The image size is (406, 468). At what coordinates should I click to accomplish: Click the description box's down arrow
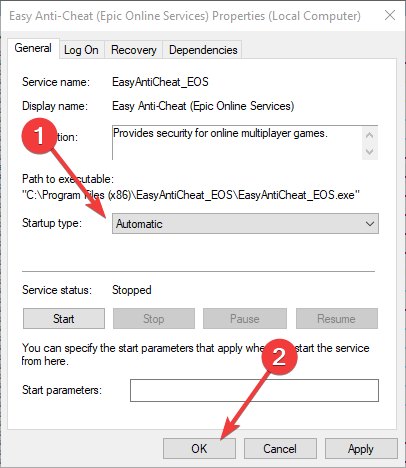(369, 151)
